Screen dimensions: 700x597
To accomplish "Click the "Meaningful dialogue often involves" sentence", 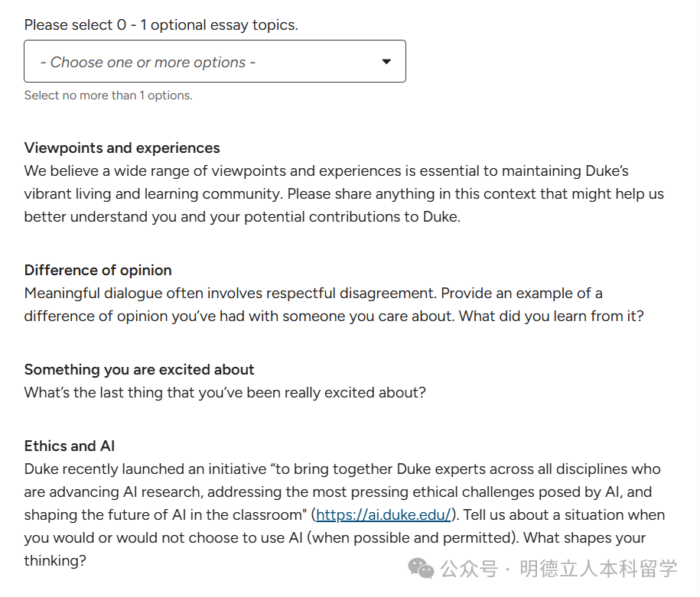I will point(230,294).
